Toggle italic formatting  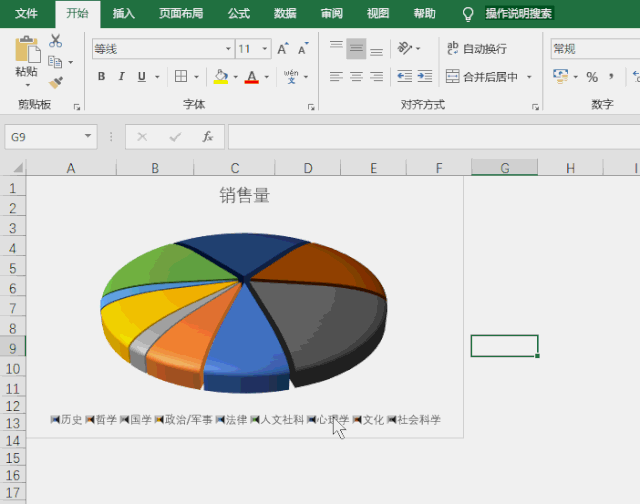click(121, 77)
